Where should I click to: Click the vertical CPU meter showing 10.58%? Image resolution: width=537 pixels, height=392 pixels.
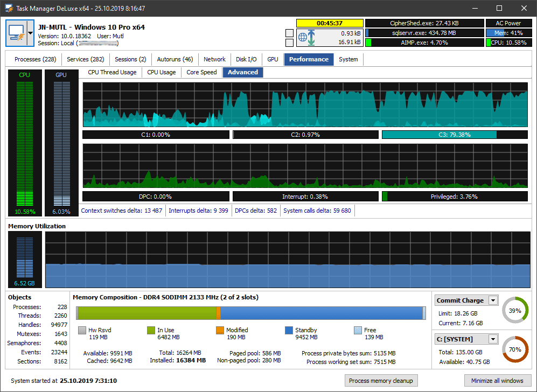(24, 143)
